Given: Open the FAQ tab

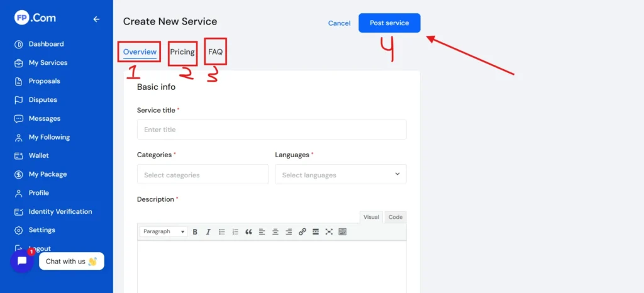Looking at the screenshot, I should [216, 52].
